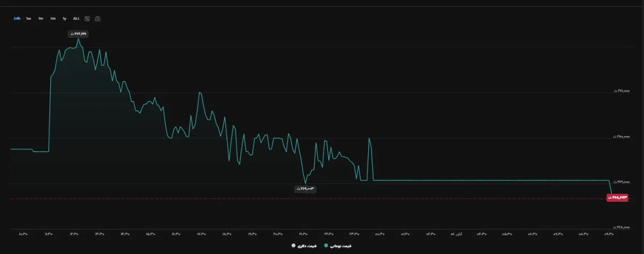
Task: Click the 268,000 price axis label
Action: (622, 228)
